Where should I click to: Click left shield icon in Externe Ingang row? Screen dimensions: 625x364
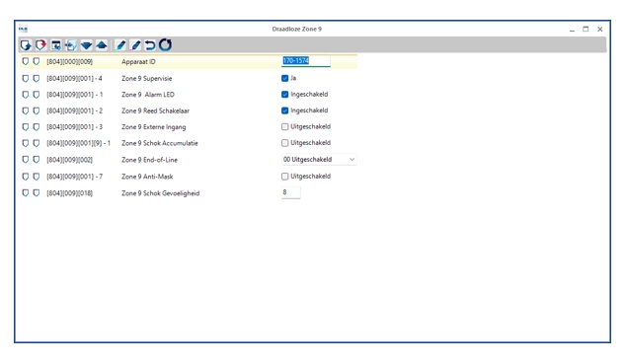tap(25, 127)
